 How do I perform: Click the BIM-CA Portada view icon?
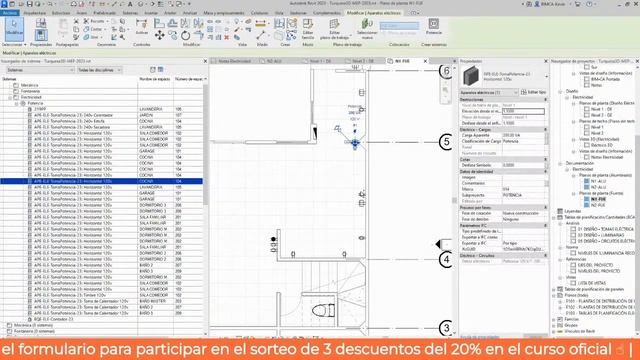[587, 79]
